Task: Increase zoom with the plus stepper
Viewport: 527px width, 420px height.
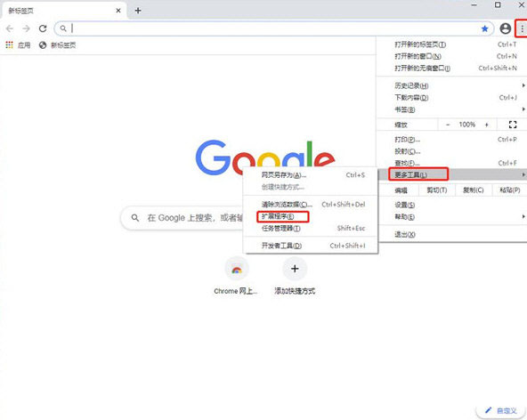Action: tap(486, 125)
